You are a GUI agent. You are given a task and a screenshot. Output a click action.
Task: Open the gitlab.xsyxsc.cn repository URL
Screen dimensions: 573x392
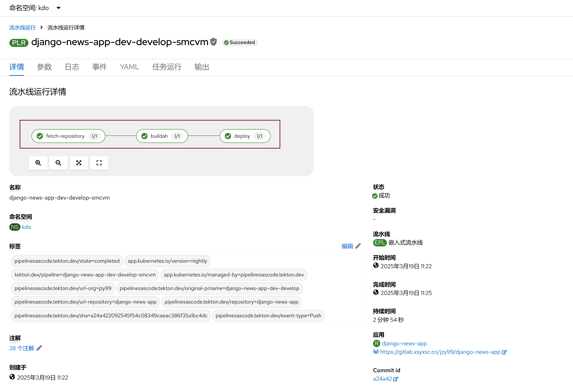click(x=440, y=352)
